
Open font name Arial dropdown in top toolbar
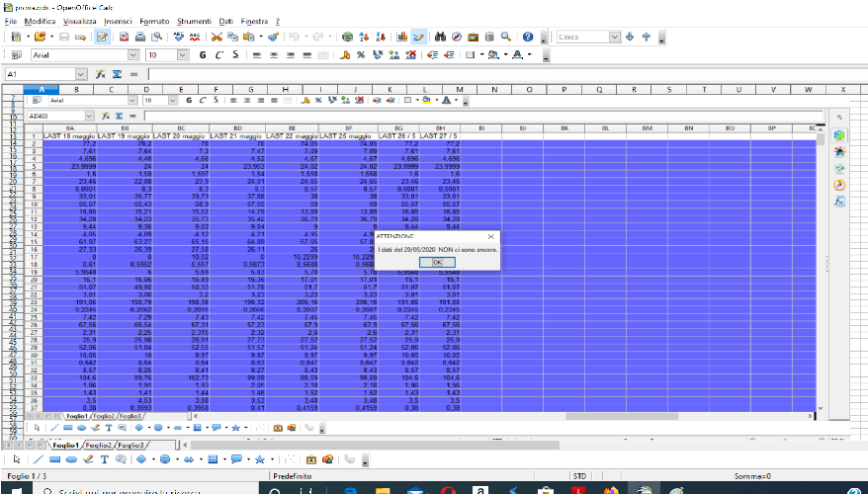pyautogui.click(x=133, y=54)
